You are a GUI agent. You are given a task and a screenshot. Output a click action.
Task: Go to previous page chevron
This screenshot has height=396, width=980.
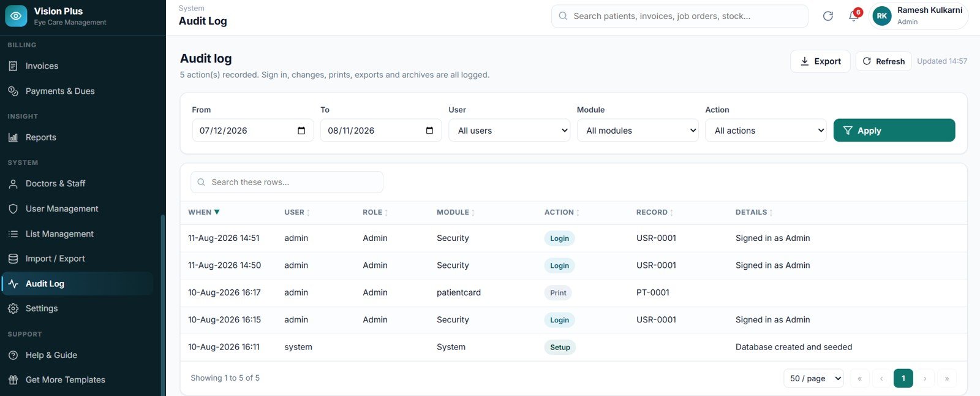881,378
